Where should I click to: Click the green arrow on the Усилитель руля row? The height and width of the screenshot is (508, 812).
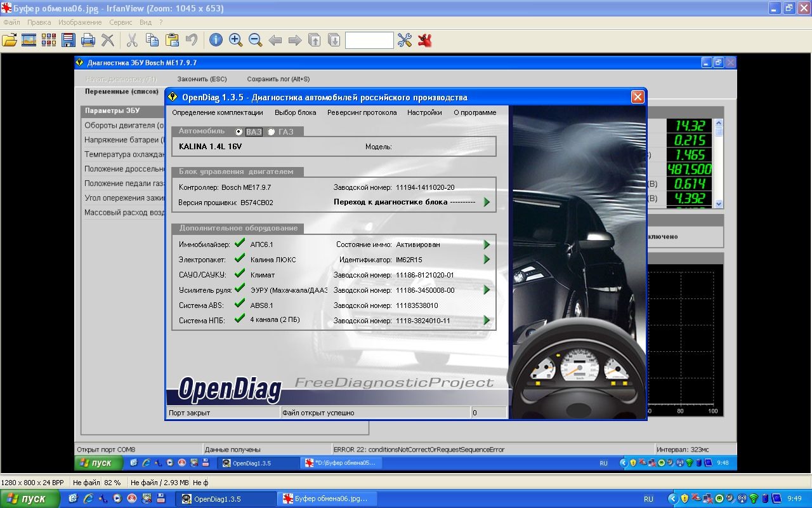click(x=487, y=290)
